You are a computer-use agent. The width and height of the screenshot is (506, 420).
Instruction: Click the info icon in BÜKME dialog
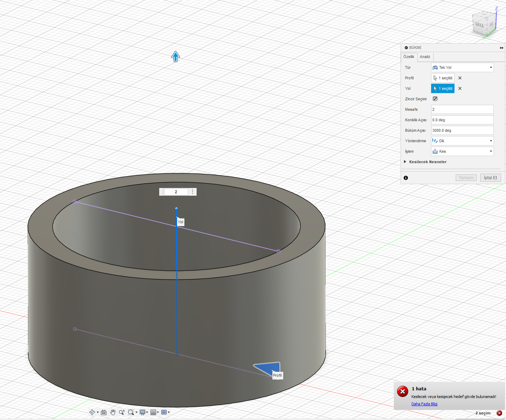(x=406, y=178)
